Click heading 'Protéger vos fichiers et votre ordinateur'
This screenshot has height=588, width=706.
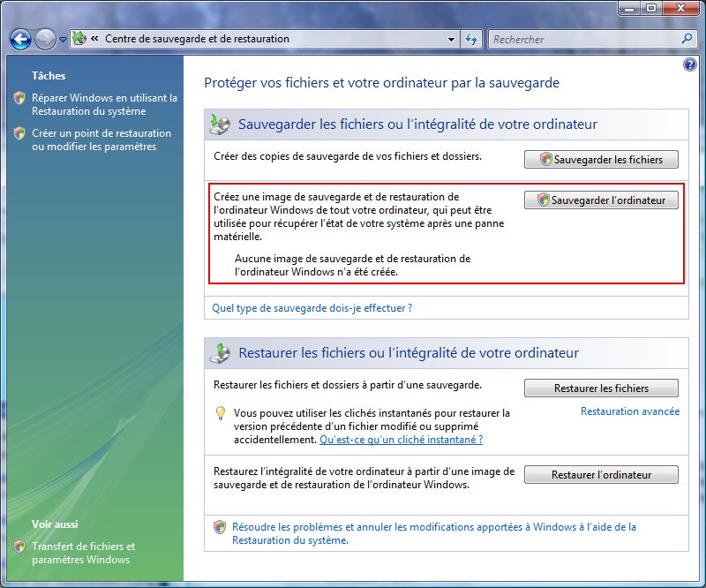point(382,83)
